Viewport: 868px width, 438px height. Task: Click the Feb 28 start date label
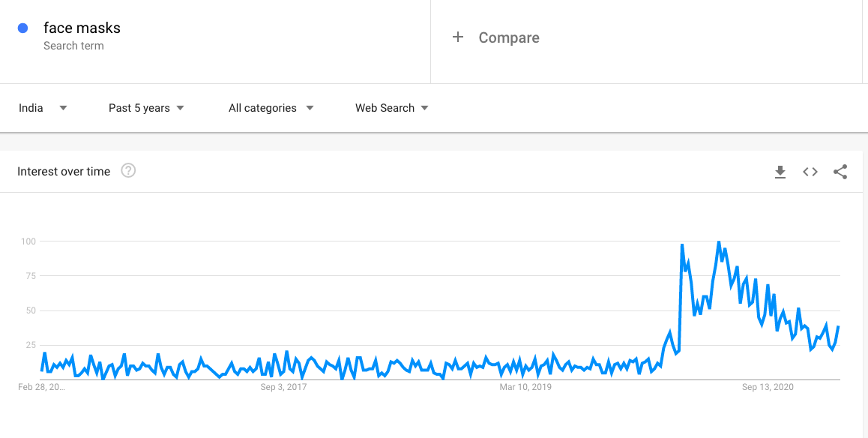[x=41, y=387]
